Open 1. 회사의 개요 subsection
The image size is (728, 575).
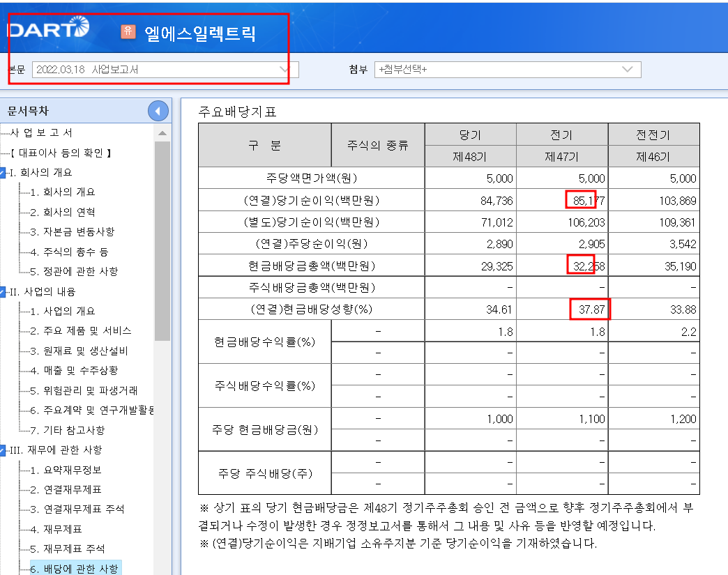coord(63,192)
